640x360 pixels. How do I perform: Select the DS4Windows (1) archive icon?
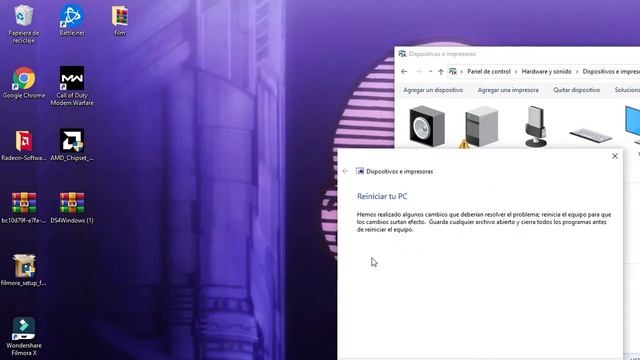pyautogui.click(x=72, y=208)
